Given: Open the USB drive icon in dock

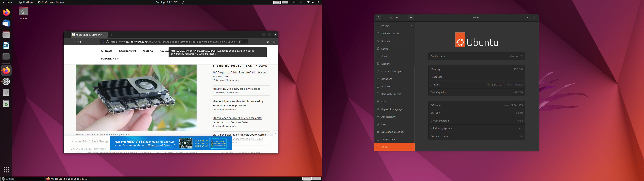Looking at the screenshot, I should tap(6, 93).
